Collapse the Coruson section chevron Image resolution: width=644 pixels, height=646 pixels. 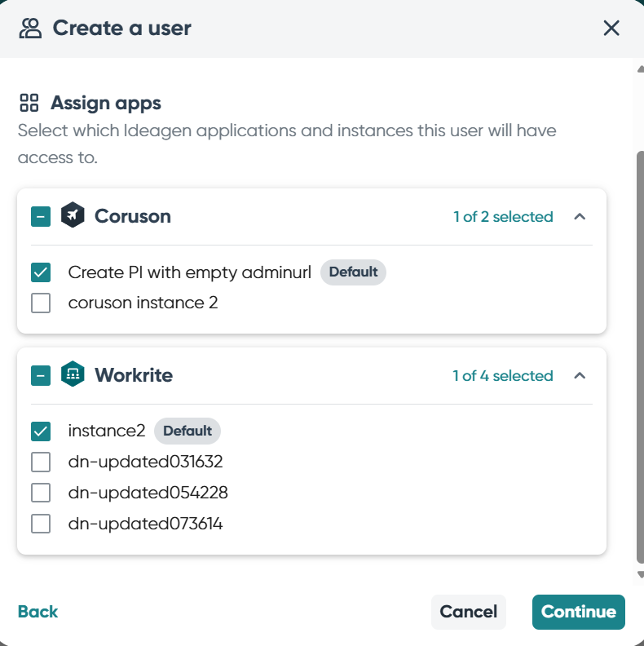[x=580, y=217]
